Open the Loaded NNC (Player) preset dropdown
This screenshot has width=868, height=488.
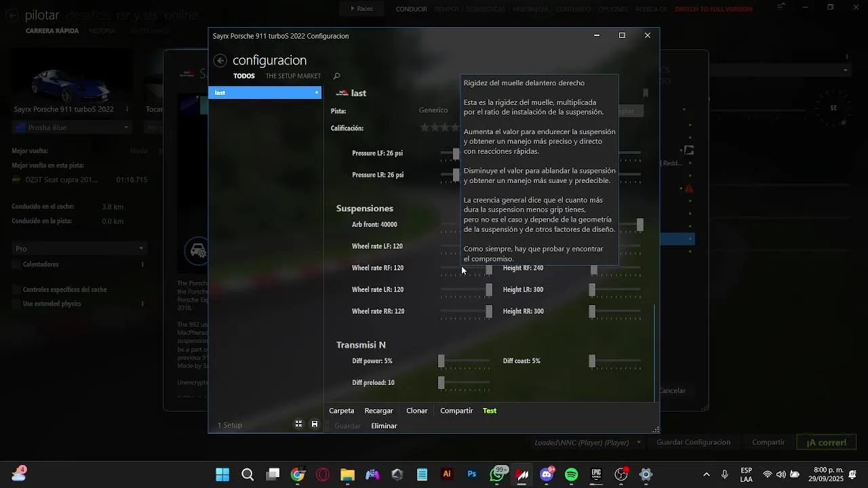587,443
